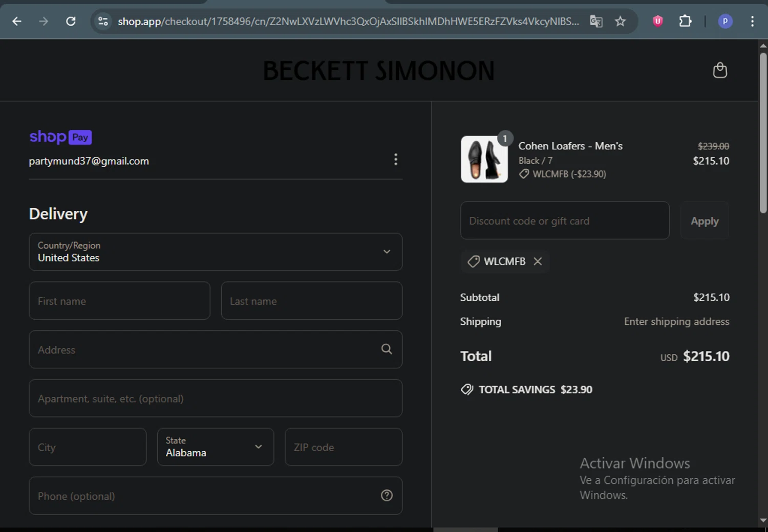The height and width of the screenshot is (532, 768).
Task: Focus the Address input field
Action: (216, 349)
